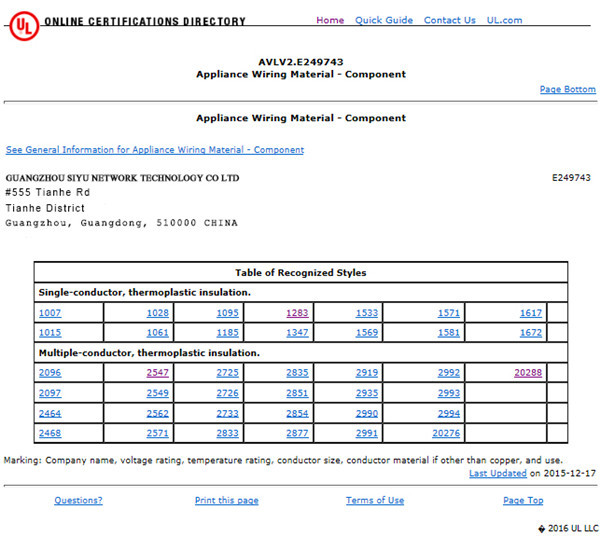This screenshot has width=600, height=536.
Task: Open style 2468 link
Action: [50, 433]
